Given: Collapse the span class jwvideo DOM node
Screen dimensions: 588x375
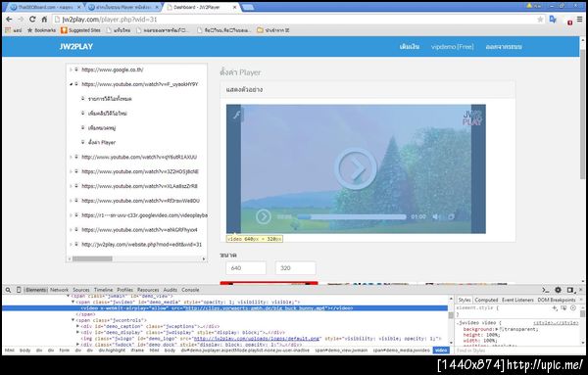Looking at the screenshot, I should pyautogui.click(x=73, y=302).
